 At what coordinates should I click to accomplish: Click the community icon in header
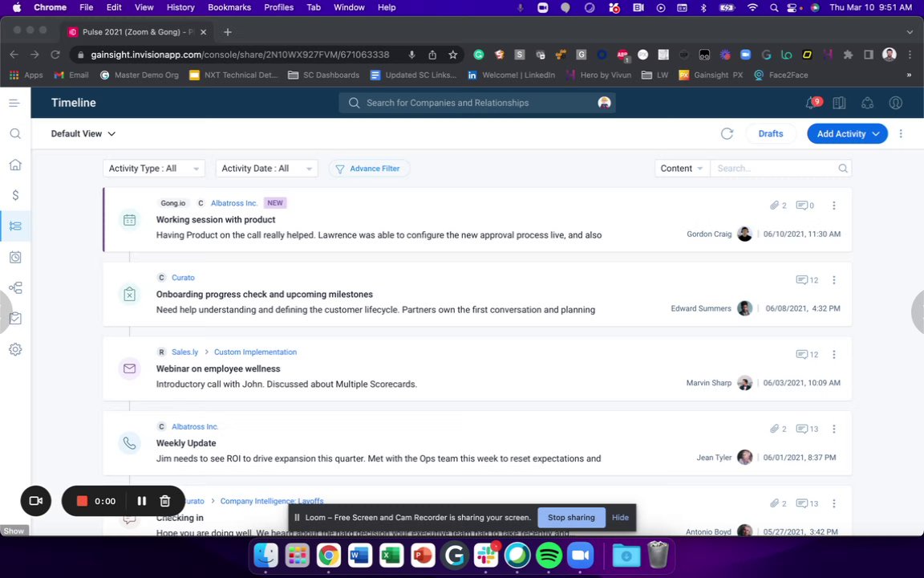pos(867,103)
